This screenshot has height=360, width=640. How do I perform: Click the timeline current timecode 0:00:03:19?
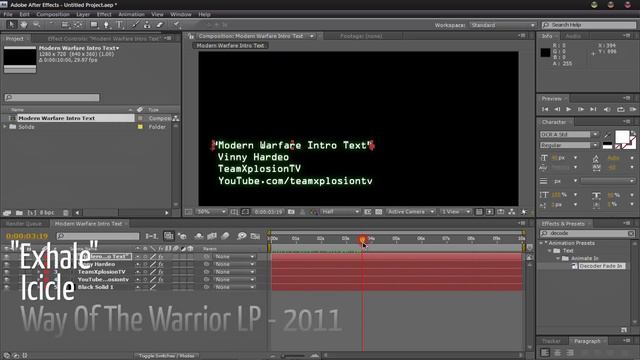coord(27,236)
